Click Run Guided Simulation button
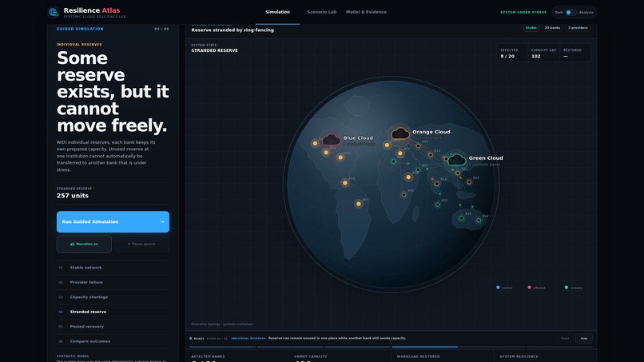644x362 pixels. pos(113,222)
